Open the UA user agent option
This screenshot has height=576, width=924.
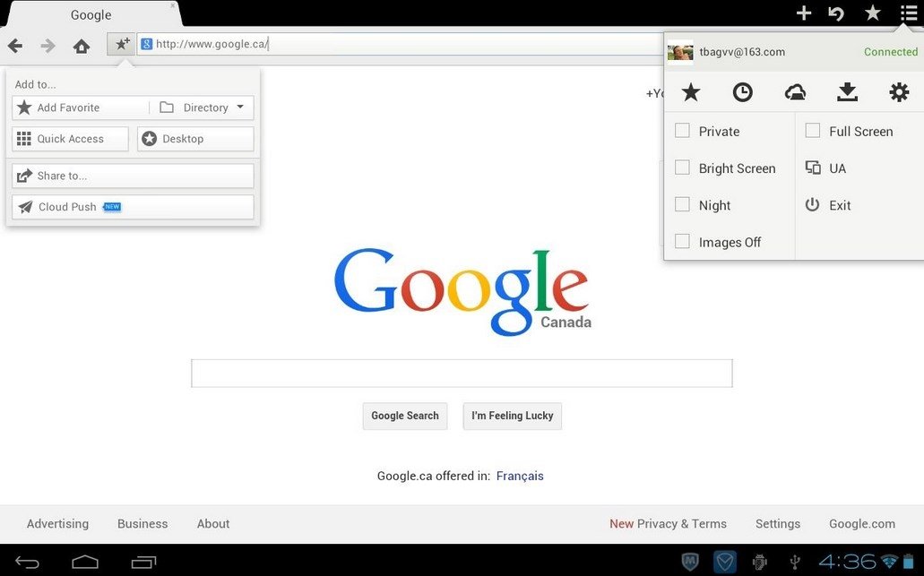(x=825, y=168)
